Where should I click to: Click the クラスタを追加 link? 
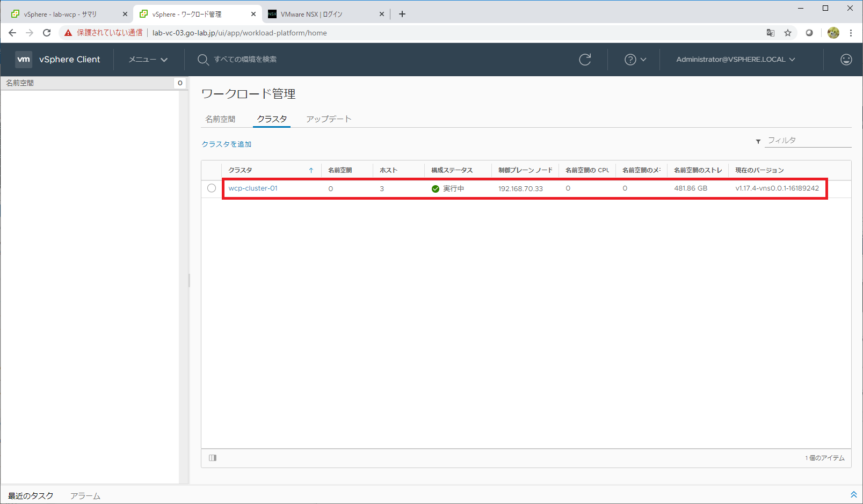pyautogui.click(x=226, y=144)
